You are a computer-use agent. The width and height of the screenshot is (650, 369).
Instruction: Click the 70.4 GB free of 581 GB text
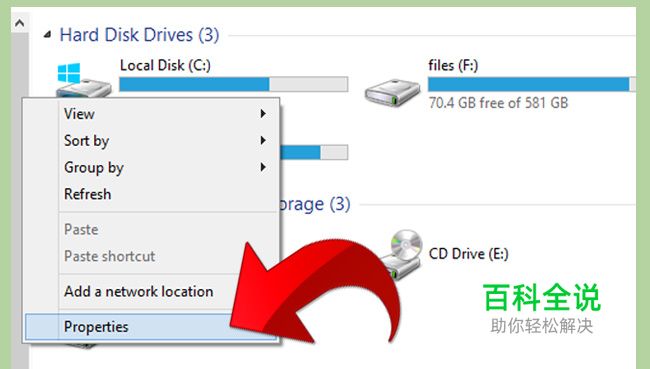pos(498,103)
